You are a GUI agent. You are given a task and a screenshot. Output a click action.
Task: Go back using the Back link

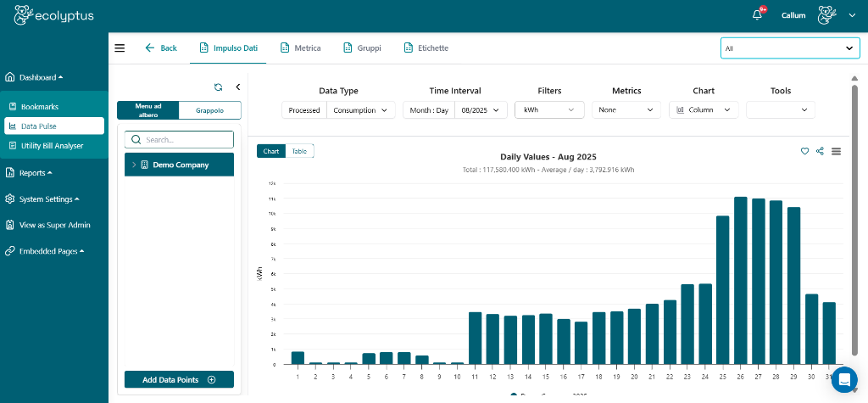click(x=161, y=48)
